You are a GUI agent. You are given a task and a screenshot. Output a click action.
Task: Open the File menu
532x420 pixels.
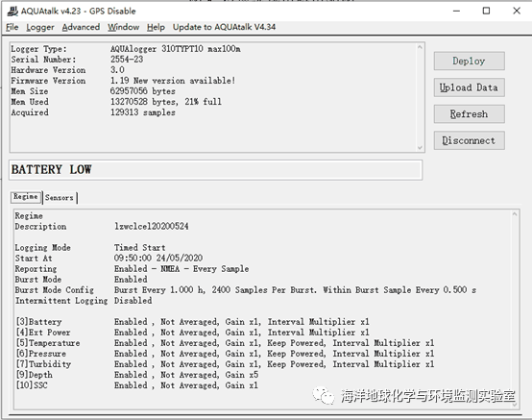pyautogui.click(x=12, y=27)
